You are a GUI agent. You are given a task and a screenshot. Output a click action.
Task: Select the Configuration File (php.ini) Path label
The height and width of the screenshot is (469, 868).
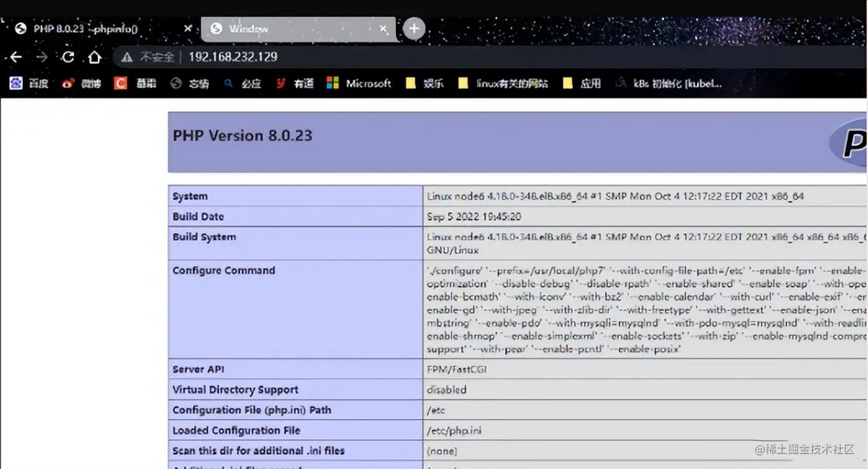pos(252,410)
